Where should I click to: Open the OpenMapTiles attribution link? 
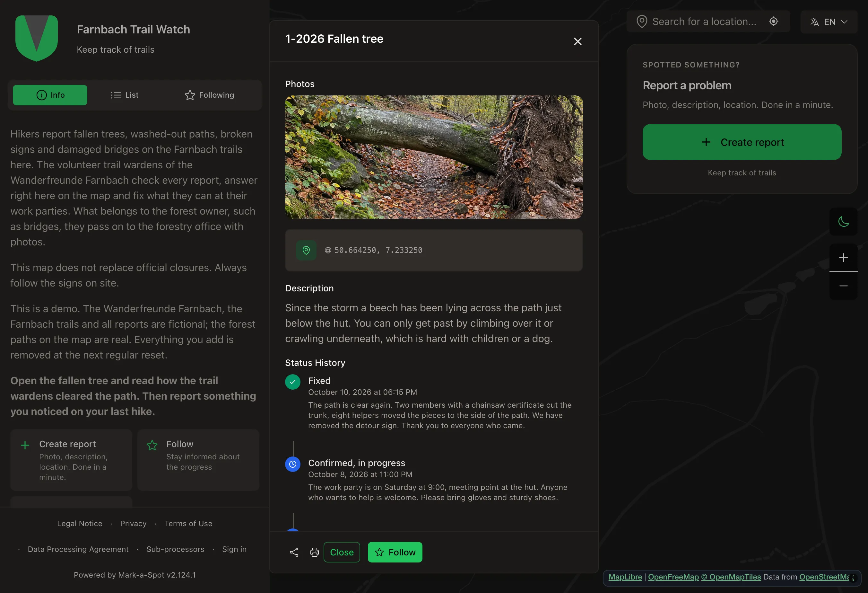point(731,577)
